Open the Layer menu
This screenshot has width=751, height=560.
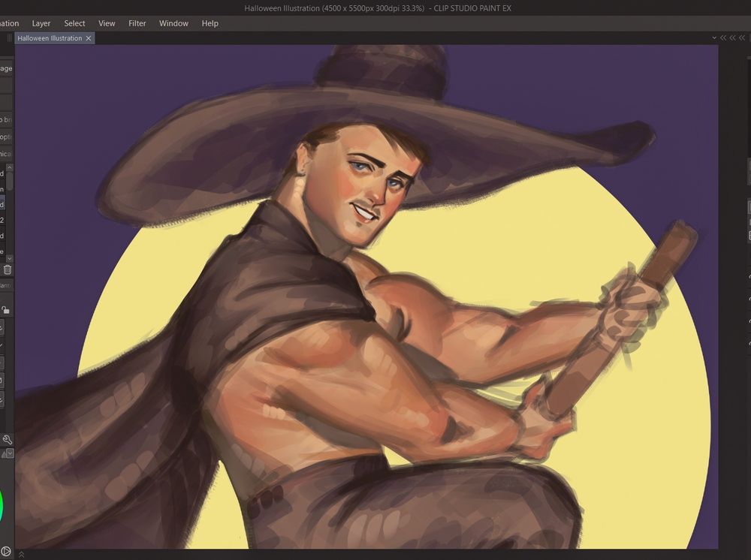point(41,23)
